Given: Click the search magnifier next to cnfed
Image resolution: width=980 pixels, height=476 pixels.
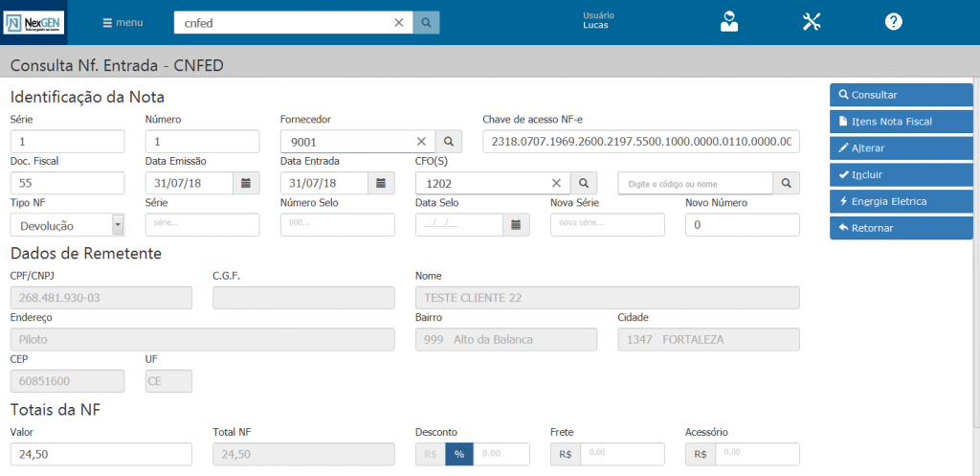Looking at the screenshot, I should (x=426, y=23).
